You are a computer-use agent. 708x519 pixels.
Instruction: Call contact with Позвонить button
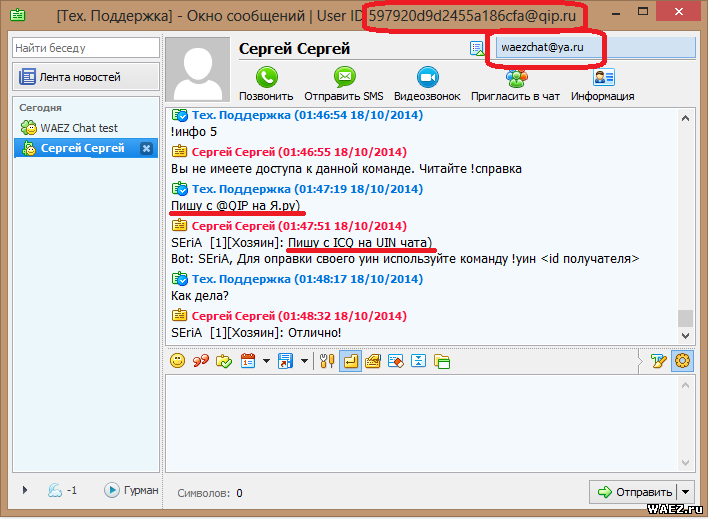click(266, 84)
